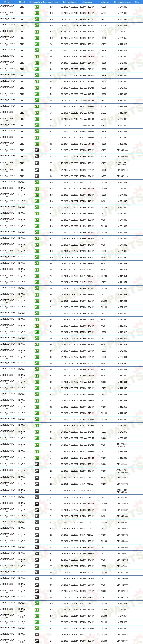Image resolution: width=143 pixels, height=644 pixels.
Task: Click petrol icon in 02.2009 -> 06.2011 row
Action: click(x=37, y=603)
